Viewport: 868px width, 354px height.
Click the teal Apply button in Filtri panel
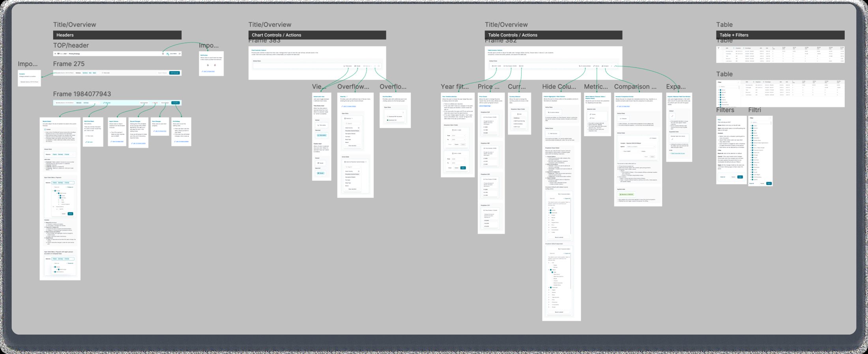(769, 184)
